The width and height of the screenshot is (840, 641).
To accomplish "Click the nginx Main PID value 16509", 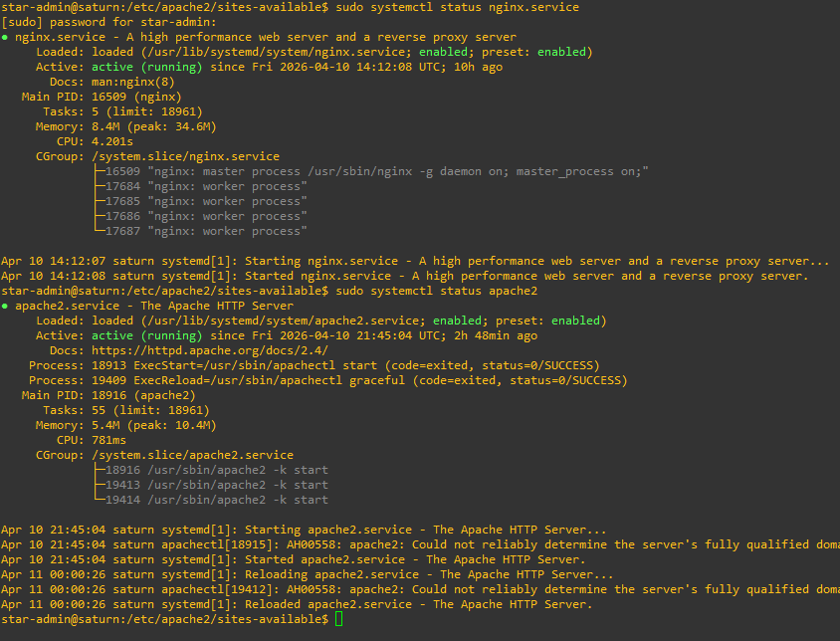I will click(108, 97).
